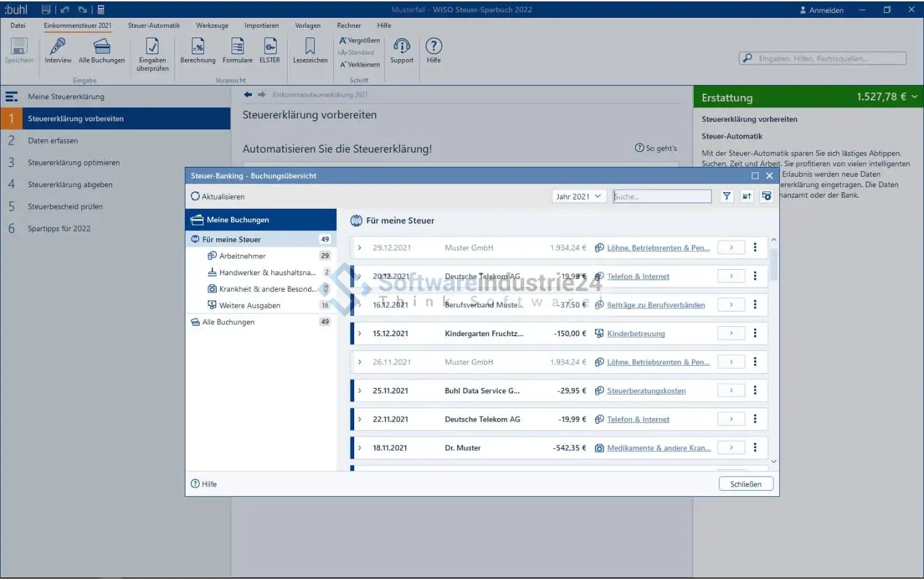Expand the Erstattung amount chevron
Viewport: 924px width, 580px height.
pyautogui.click(x=915, y=97)
